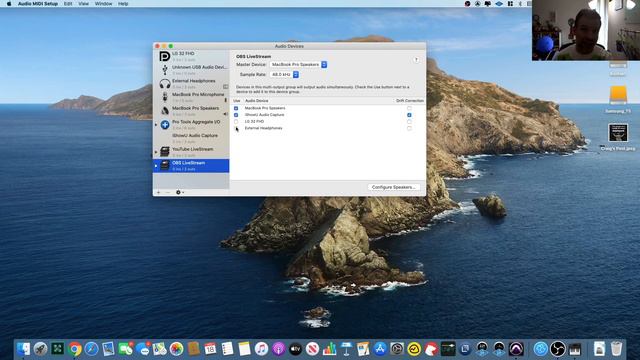Check Use for External Headphones
640x360 pixels.
pos(236,128)
